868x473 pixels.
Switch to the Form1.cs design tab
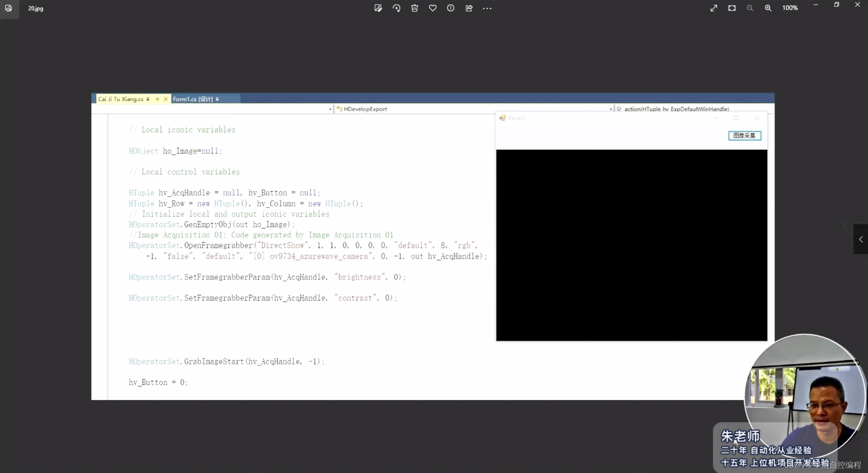[193, 99]
